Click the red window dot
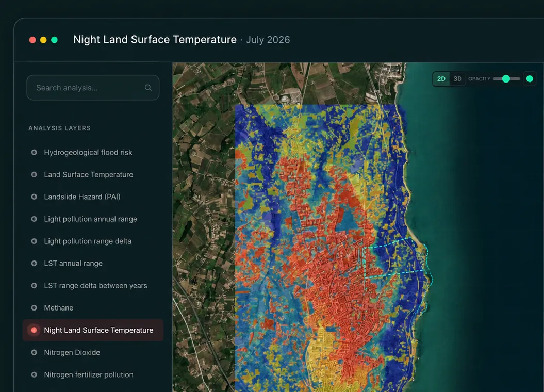Image resolution: width=544 pixels, height=392 pixels. pyautogui.click(x=32, y=40)
